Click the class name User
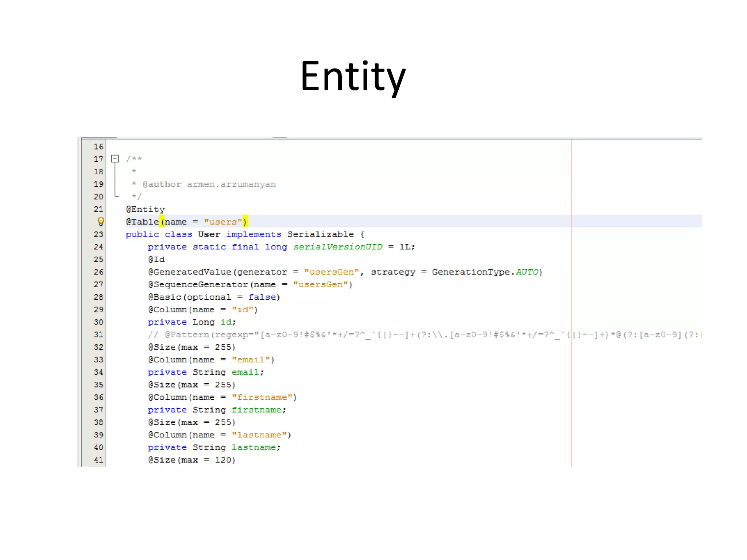Screen dimensions: 747x560 coord(209,234)
